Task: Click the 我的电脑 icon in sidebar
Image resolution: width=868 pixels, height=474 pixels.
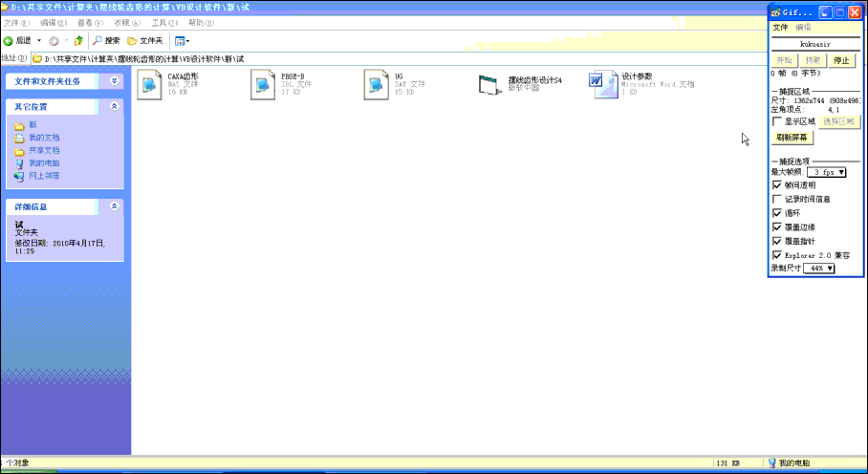Action: (19, 163)
